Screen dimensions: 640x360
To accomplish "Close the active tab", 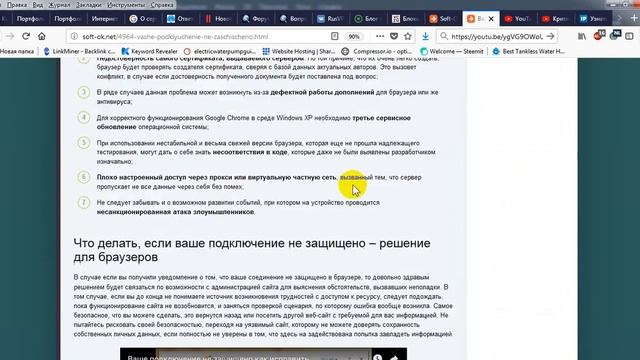I will tap(491, 19).
